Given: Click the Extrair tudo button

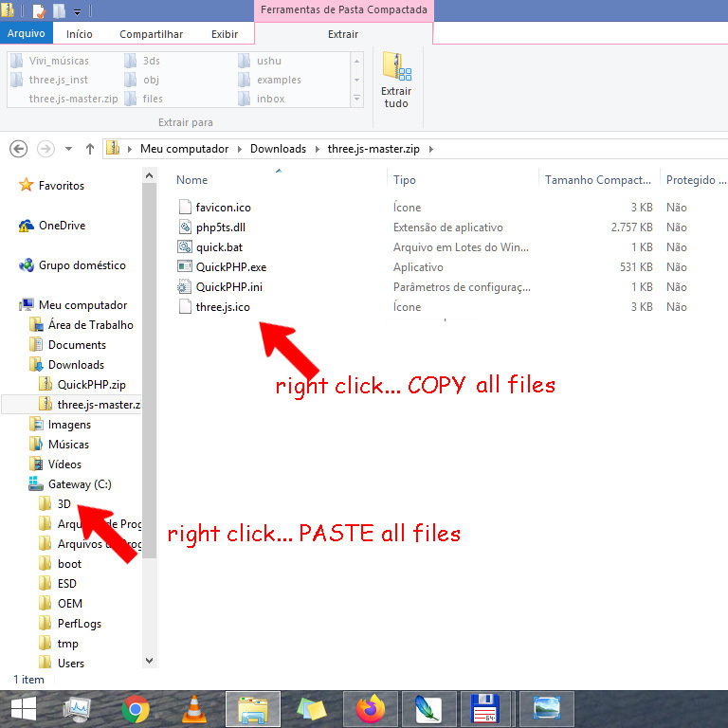Looking at the screenshot, I should pos(396,82).
